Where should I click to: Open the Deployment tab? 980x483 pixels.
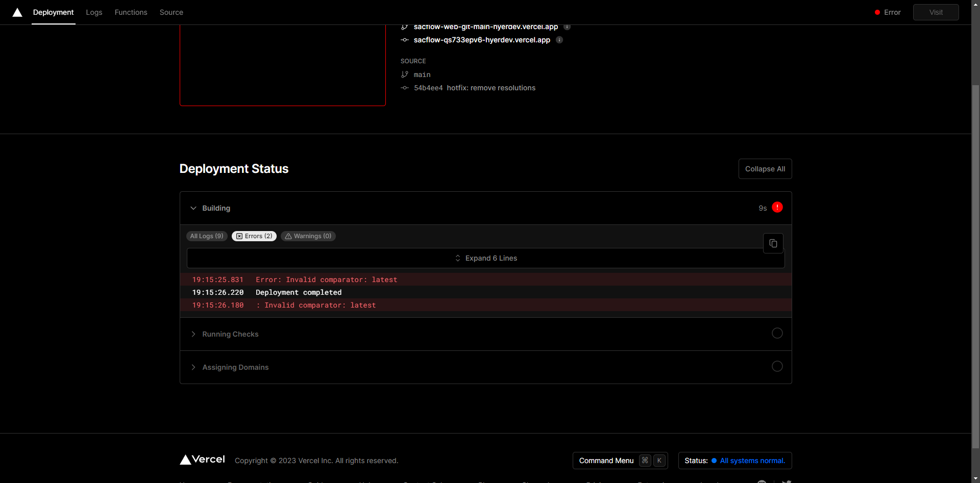53,12
